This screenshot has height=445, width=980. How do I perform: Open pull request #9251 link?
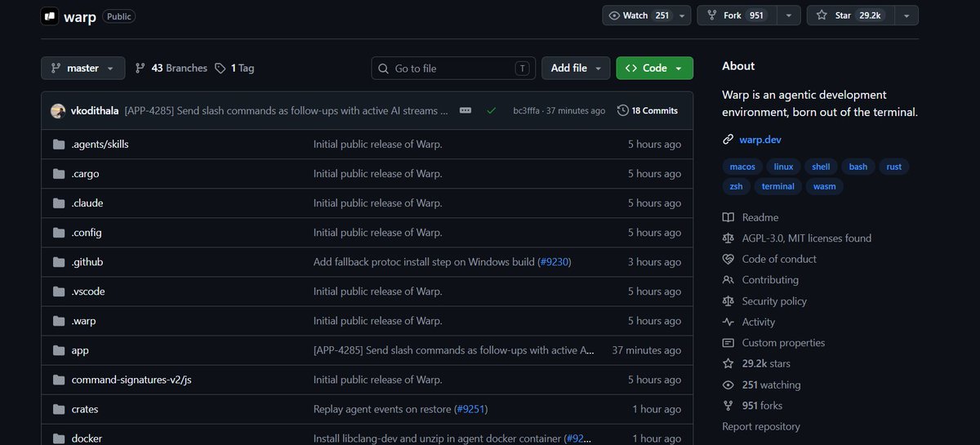click(471, 409)
